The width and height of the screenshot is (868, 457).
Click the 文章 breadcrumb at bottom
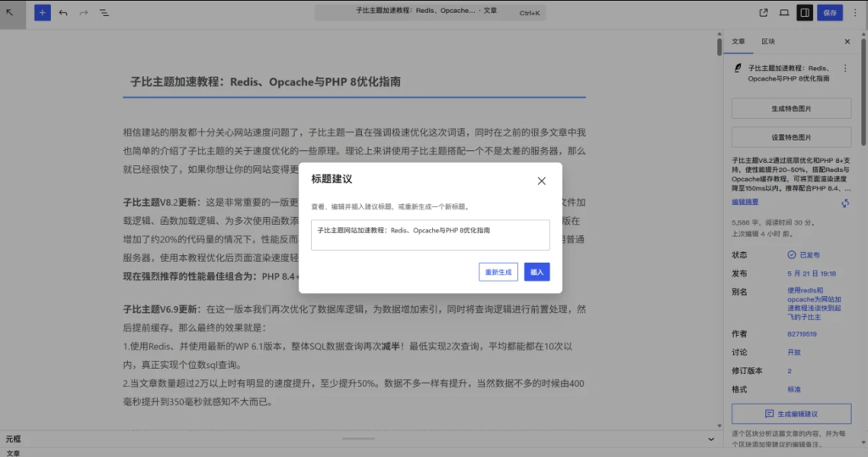[x=13, y=453]
